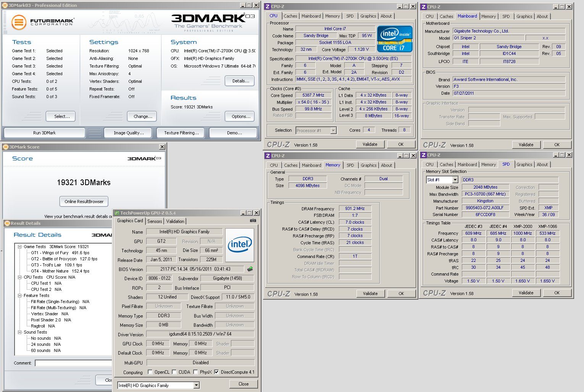The height and width of the screenshot is (392, 584).
Task: Click OK in CPU-Z processor window
Action: tap(401, 144)
